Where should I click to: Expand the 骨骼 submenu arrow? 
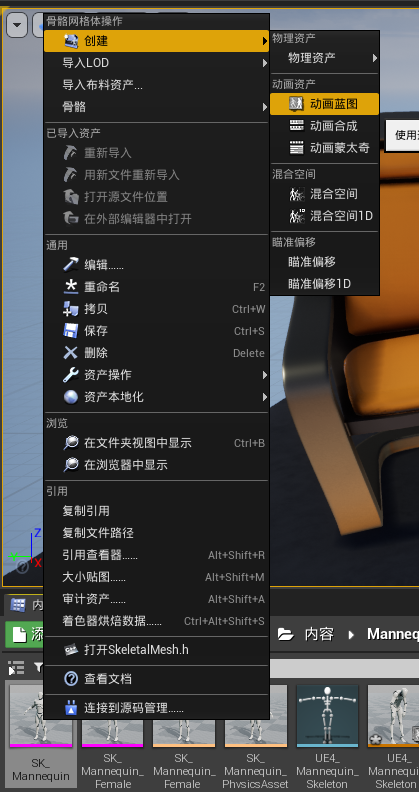tap(265, 107)
